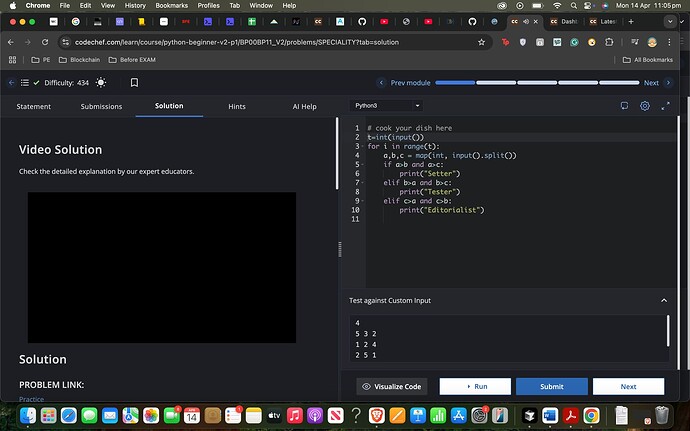690x431 pixels.
Task: Click the eye icon in Visualize Code
Action: tap(366, 387)
